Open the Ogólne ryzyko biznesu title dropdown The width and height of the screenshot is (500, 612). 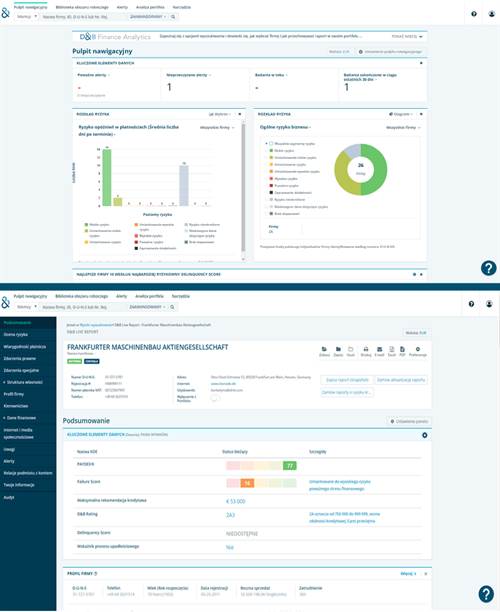(x=285, y=127)
